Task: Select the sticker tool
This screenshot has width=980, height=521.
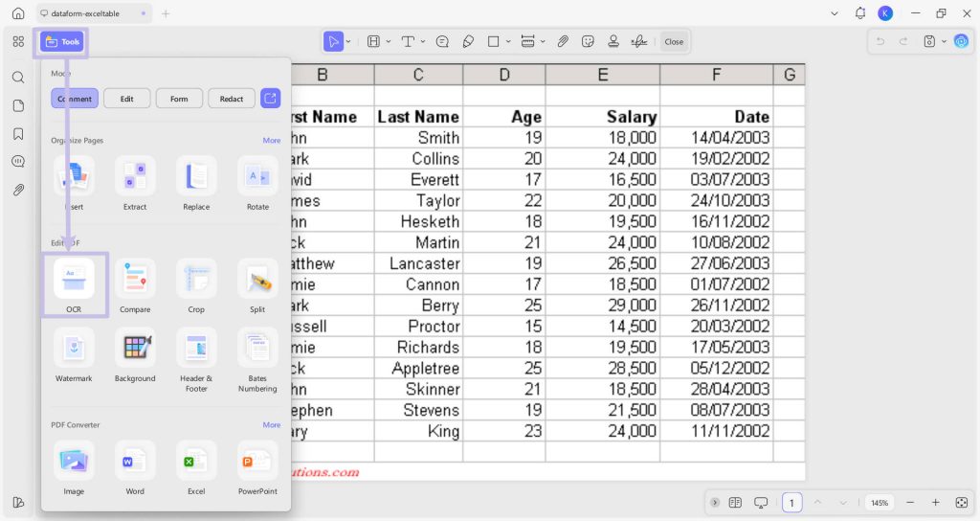Action: 588,42
